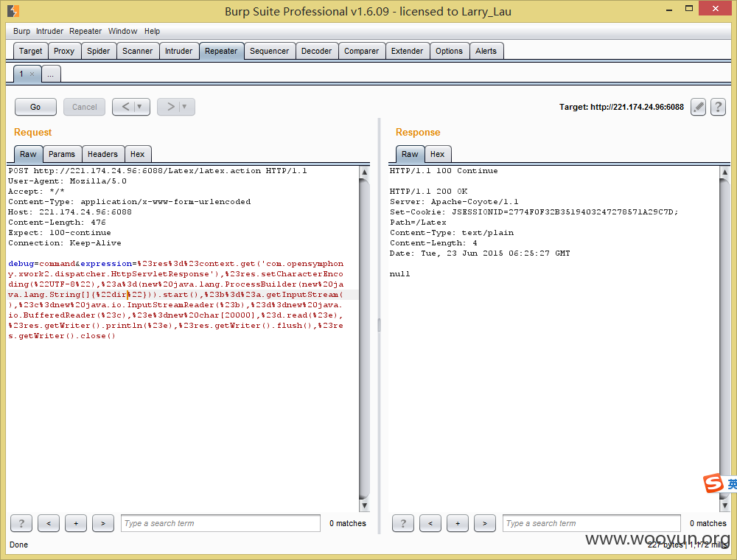The height and width of the screenshot is (560, 737).
Task: Send the request with Go button
Action: (x=35, y=107)
